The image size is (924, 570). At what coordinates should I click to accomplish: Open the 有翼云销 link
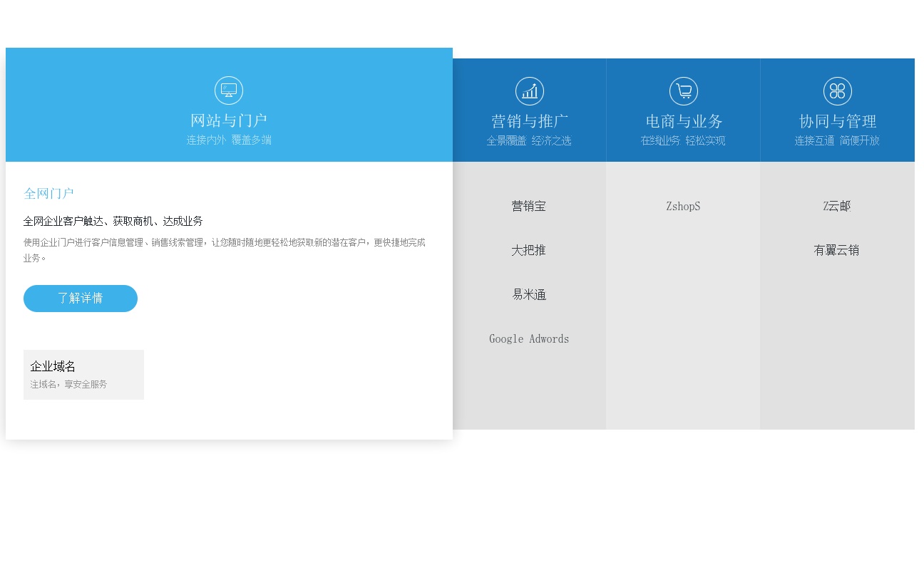point(837,251)
